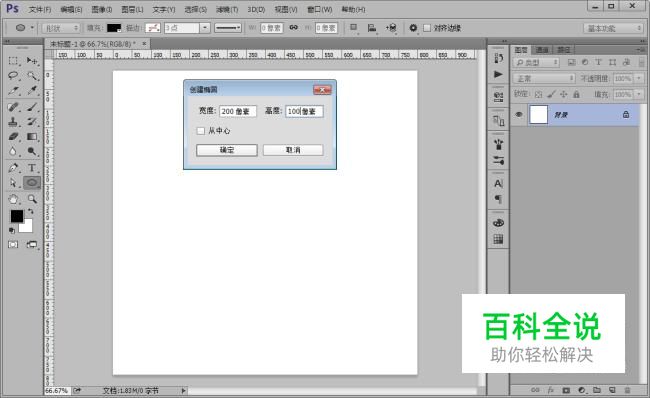Open the layer fill 填充 slider arrow
The height and width of the screenshot is (398, 650).
[639, 95]
